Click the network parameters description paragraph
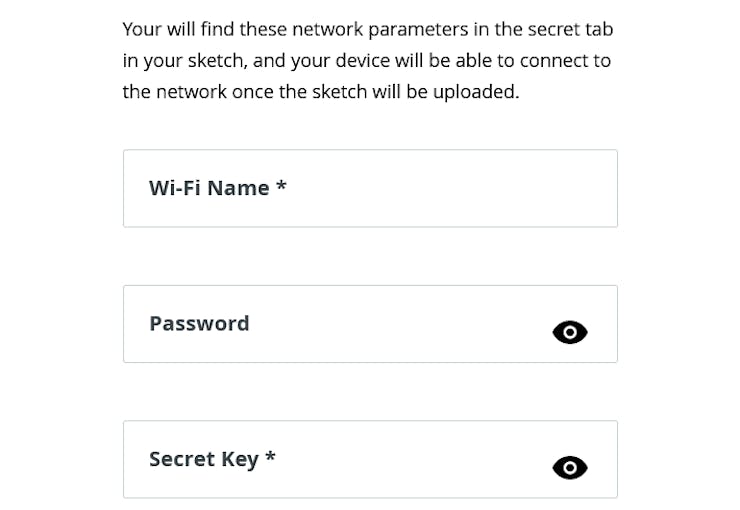The height and width of the screenshot is (510, 740). (x=366, y=61)
